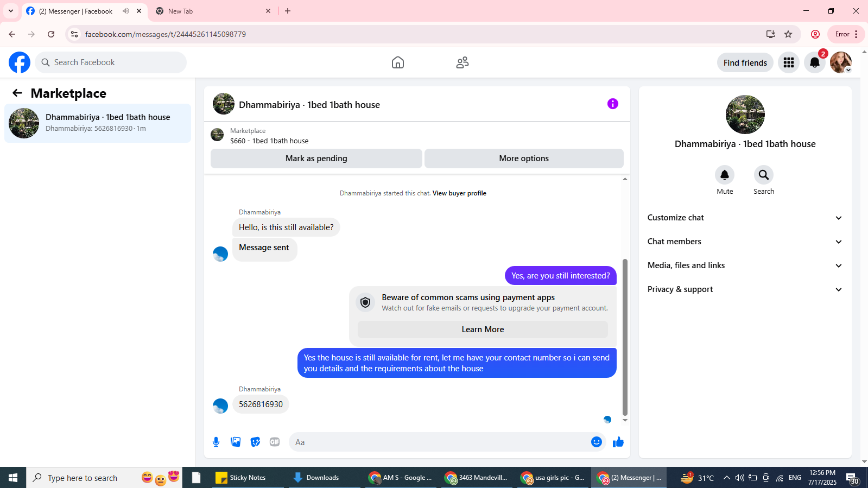Viewport: 868px width, 488px height.
Task: Click the listing thumbnail in right panel
Action: [x=745, y=115]
